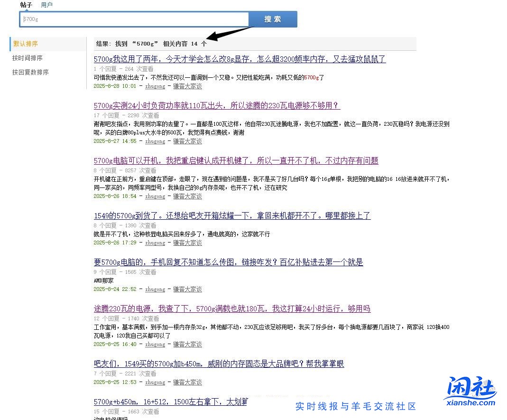This screenshot has height=420, width=507.
Task: Click inside the search input containing 5700g
Action: (134, 19)
